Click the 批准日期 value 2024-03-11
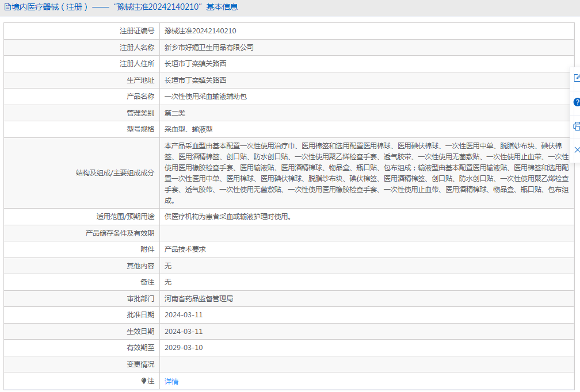 (x=184, y=315)
